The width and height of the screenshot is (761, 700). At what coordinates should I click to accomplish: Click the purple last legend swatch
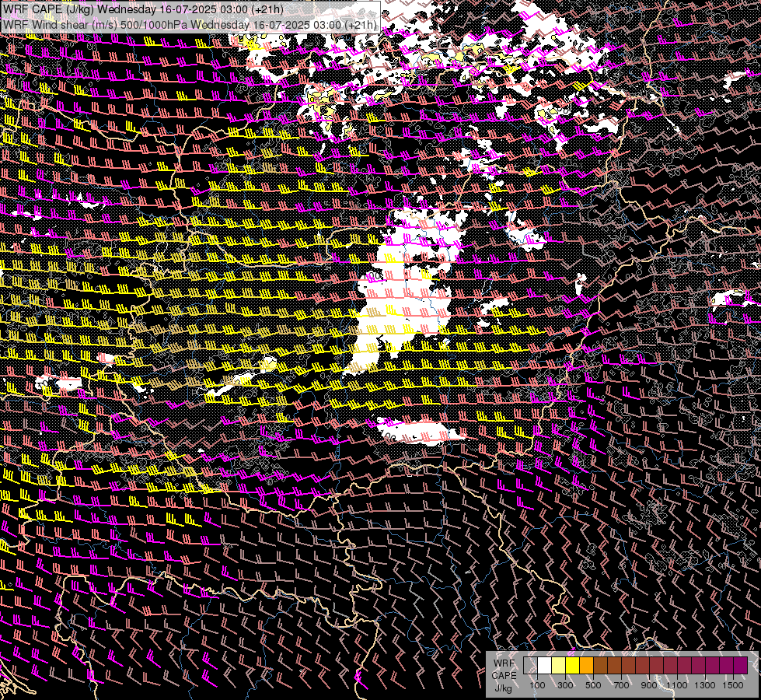click(741, 666)
